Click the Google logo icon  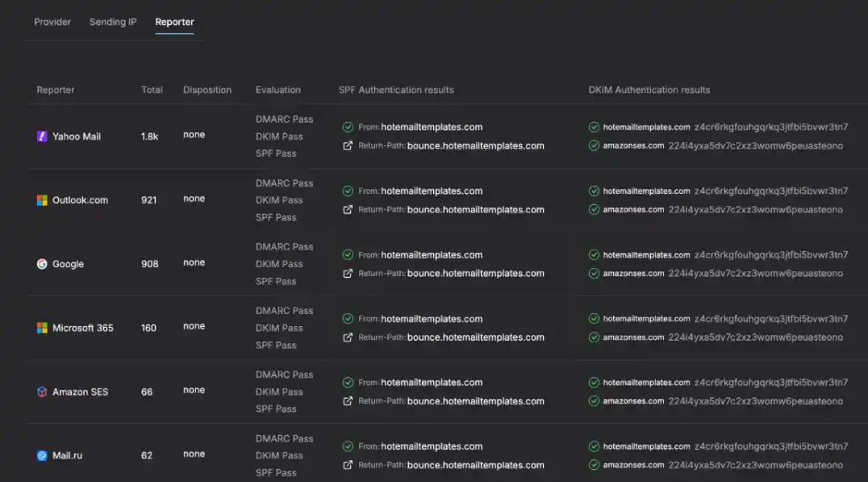tap(42, 264)
